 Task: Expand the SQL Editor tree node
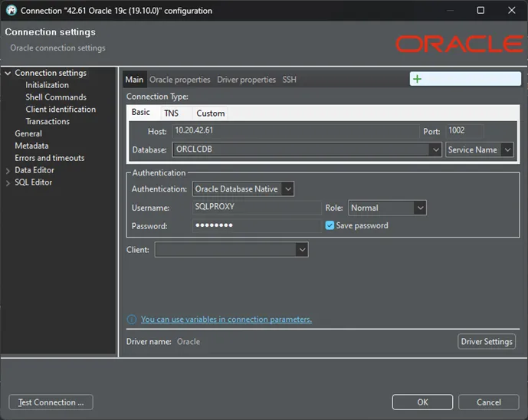[8, 183]
